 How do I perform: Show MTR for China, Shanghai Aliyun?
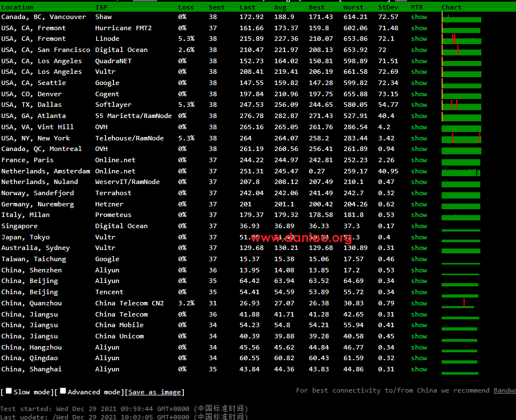419,369
